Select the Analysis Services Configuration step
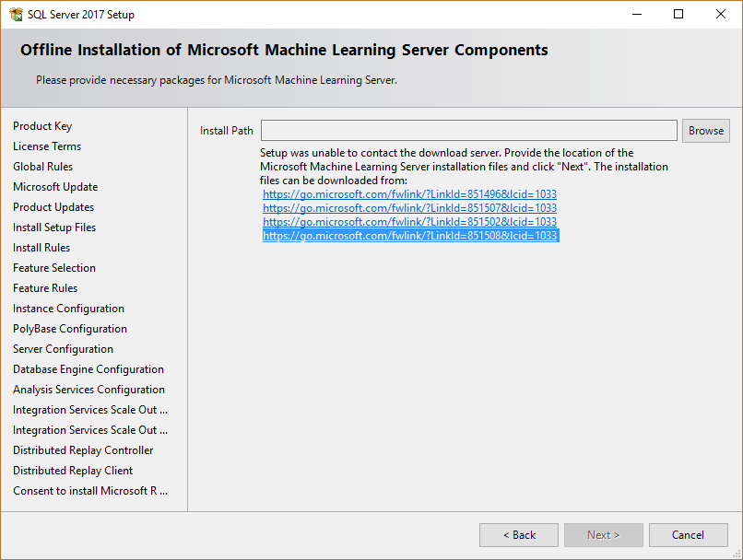The image size is (743, 560). (88, 390)
